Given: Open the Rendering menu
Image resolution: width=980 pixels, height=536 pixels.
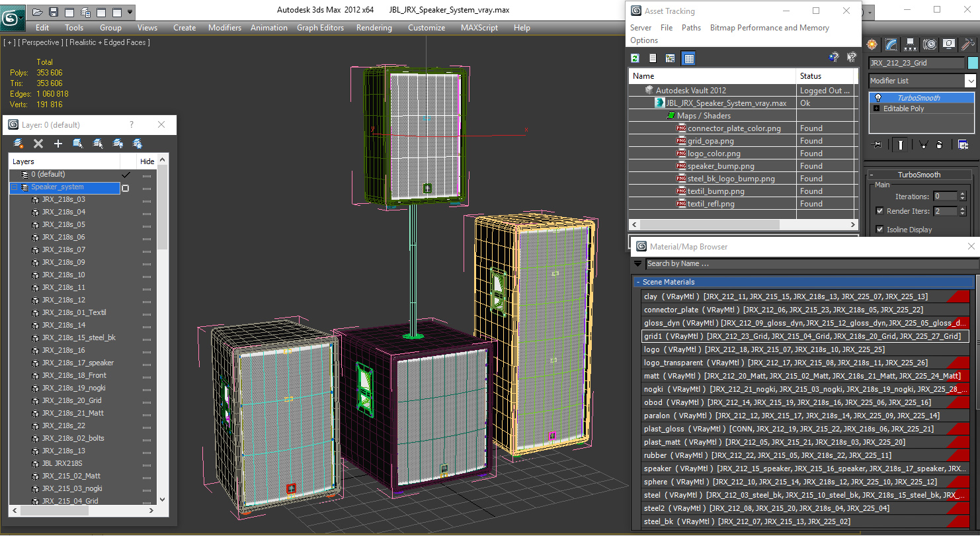Looking at the screenshot, I should click(374, 28).
